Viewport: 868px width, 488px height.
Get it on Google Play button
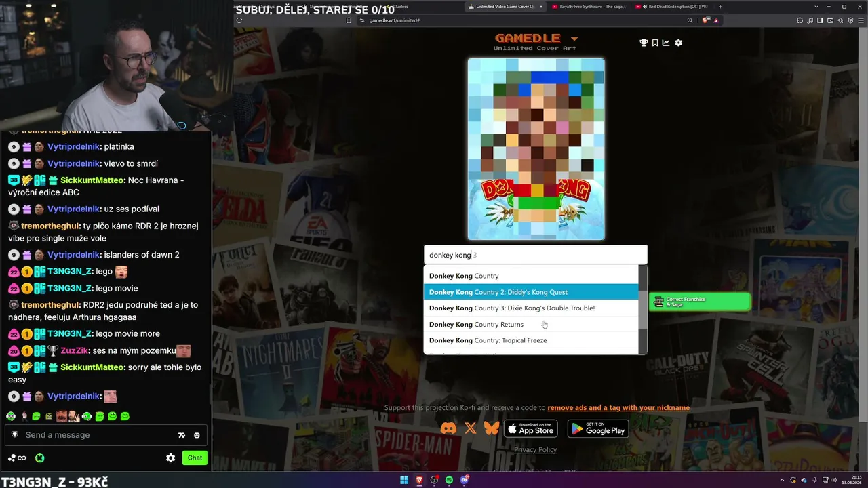[x=598, y=428]
